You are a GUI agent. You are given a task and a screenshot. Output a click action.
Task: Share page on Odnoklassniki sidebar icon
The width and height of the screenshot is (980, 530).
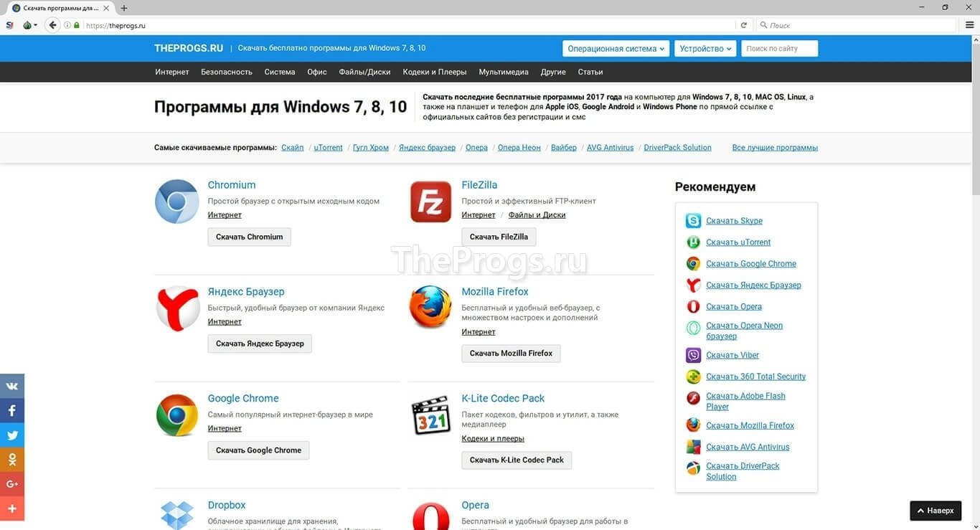point(12,459)
